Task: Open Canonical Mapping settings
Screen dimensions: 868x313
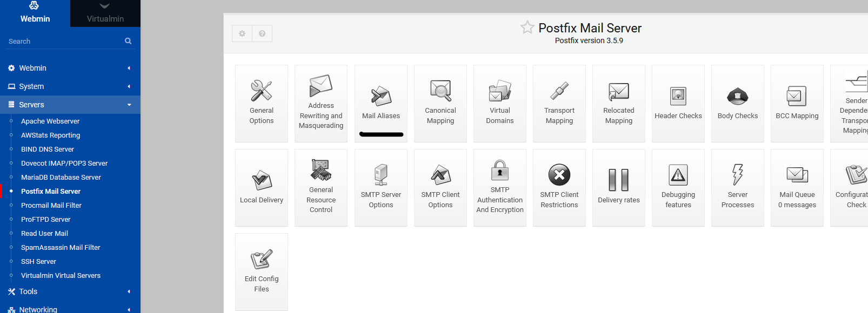Action: coord(440,104)
